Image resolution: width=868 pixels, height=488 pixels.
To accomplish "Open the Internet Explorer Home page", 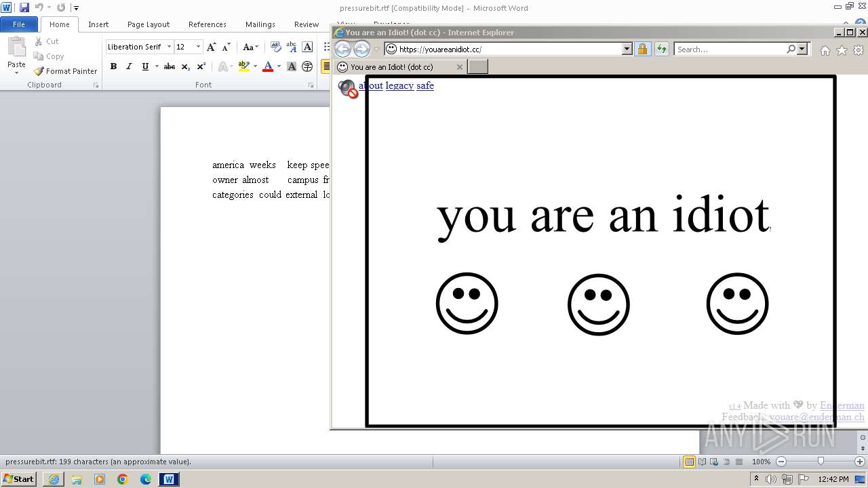I will pos(825,50).
